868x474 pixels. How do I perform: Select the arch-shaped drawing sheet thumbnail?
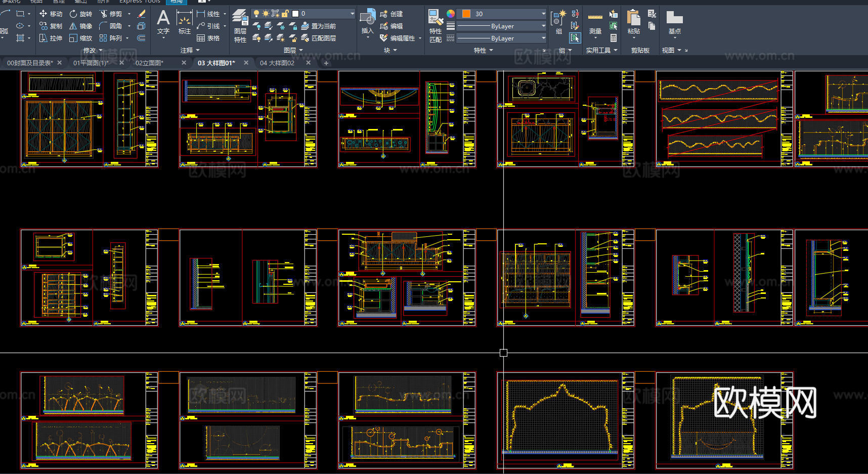click(x=566, y=421)
